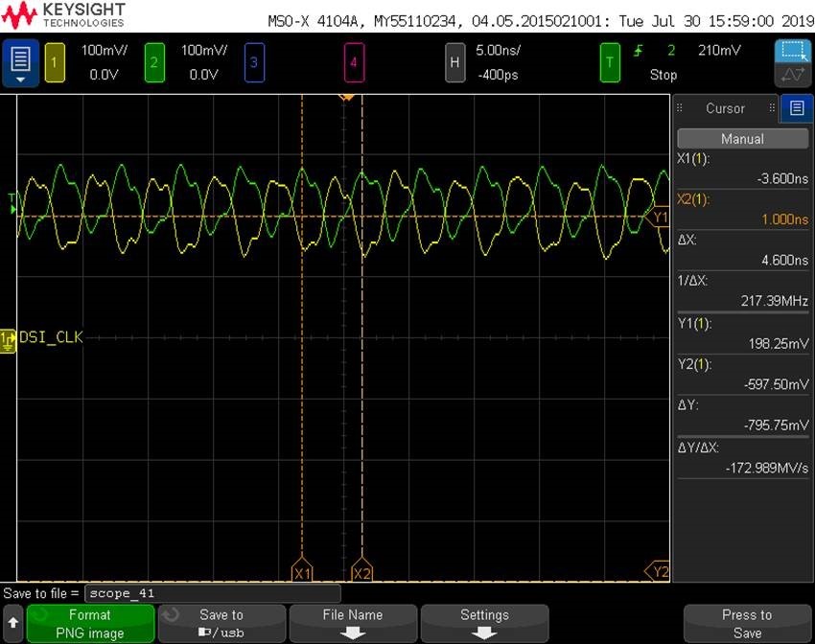Open the trigger T settings button
The image size is (815, 644).
(x=610, y=63)
